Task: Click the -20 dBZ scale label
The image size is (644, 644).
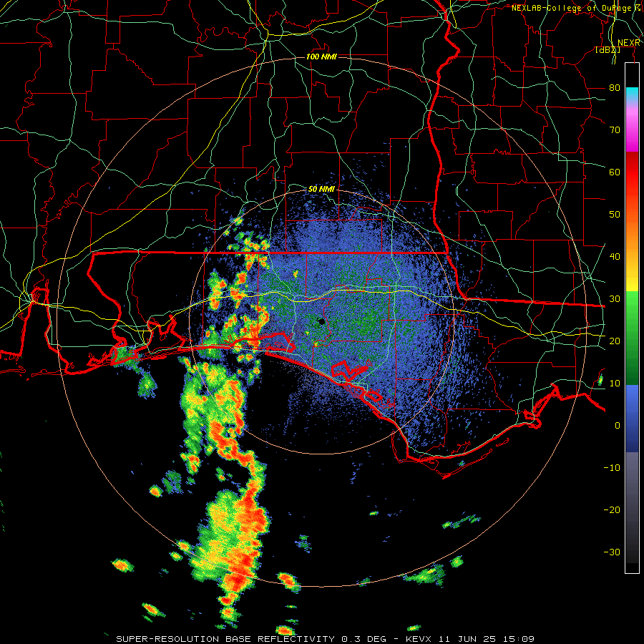Action: pyautogui.click(x=612, y=509)
